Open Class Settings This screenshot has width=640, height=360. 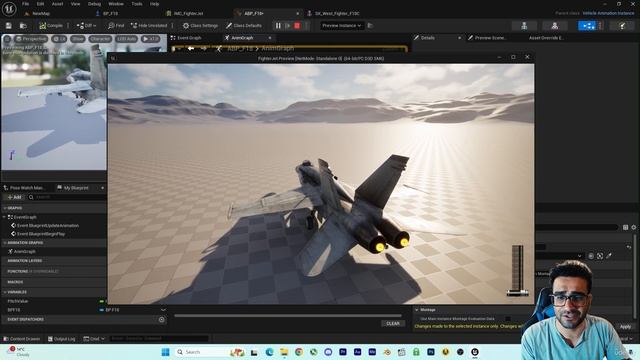tap(200, 26)
